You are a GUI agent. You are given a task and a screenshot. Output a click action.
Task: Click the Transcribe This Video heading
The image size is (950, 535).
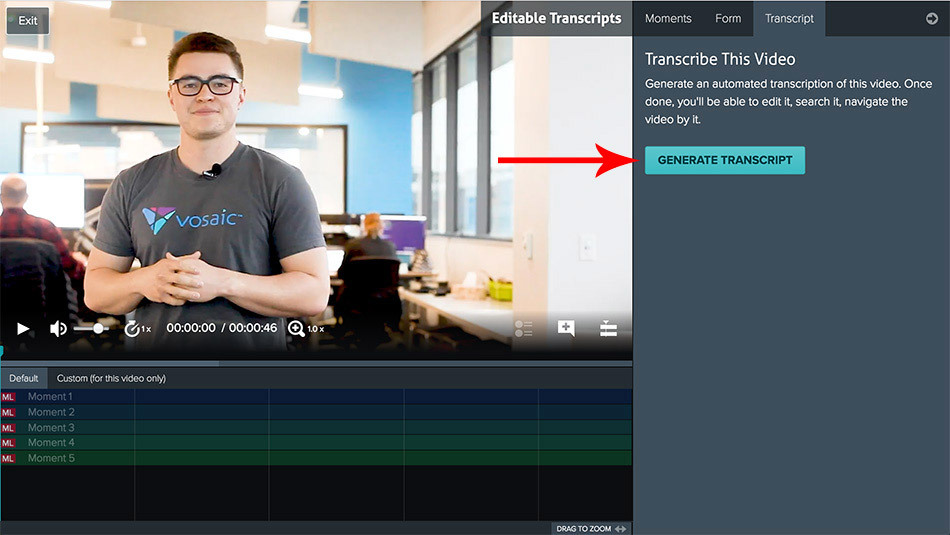(720, 59)
